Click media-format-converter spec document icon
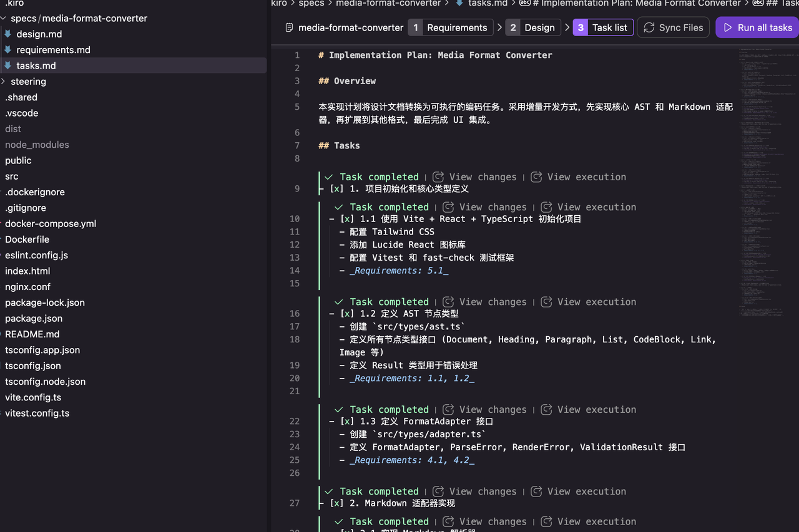 pyautogui.click(x=289, y=27)
